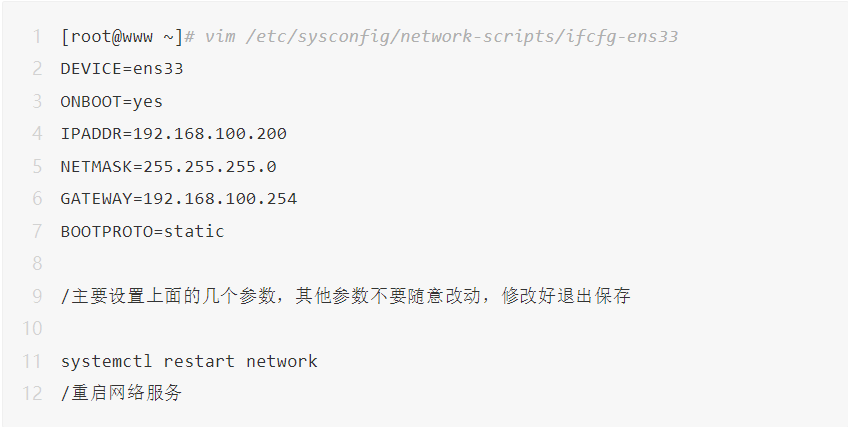848x427 pixels.
Task: Click the /重启网络服务 comment line
Action: [121, 393]
